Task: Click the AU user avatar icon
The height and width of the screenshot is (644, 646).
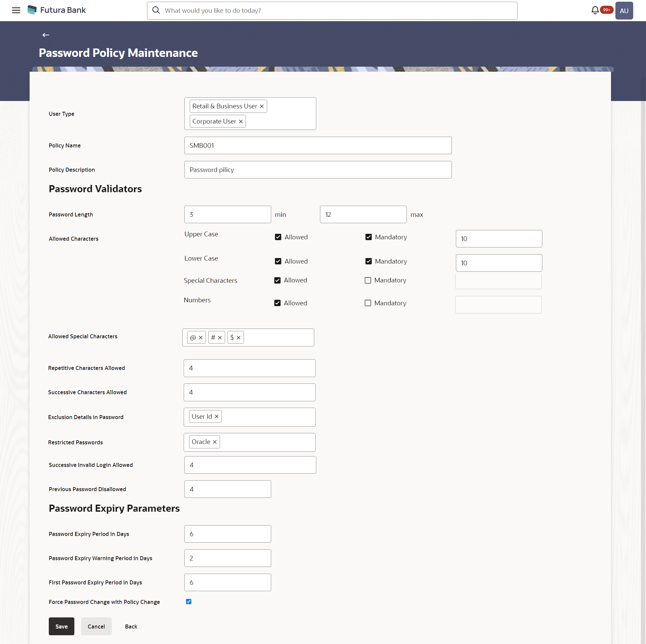Action: point(623,11)
